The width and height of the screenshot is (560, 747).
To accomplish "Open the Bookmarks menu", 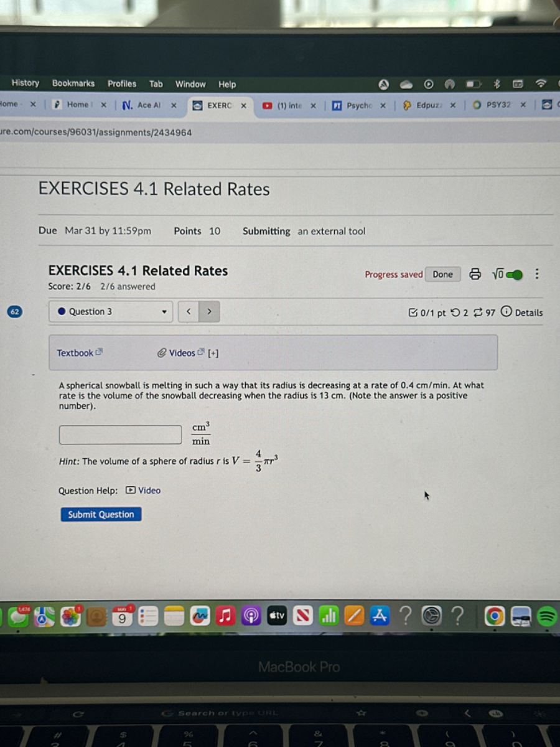I will (x=73, y=83).
